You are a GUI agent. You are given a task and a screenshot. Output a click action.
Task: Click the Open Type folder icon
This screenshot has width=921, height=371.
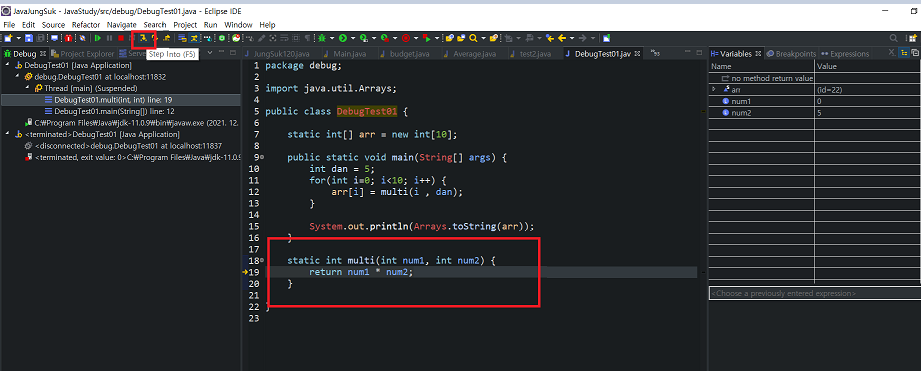[450, 38]
